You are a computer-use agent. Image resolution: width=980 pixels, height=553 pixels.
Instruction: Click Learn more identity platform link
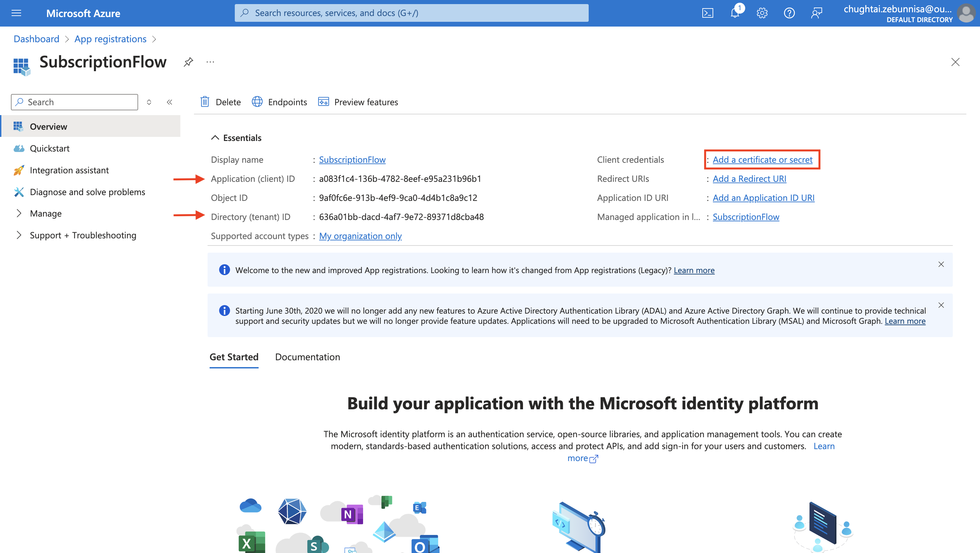[x=824, y=446]
